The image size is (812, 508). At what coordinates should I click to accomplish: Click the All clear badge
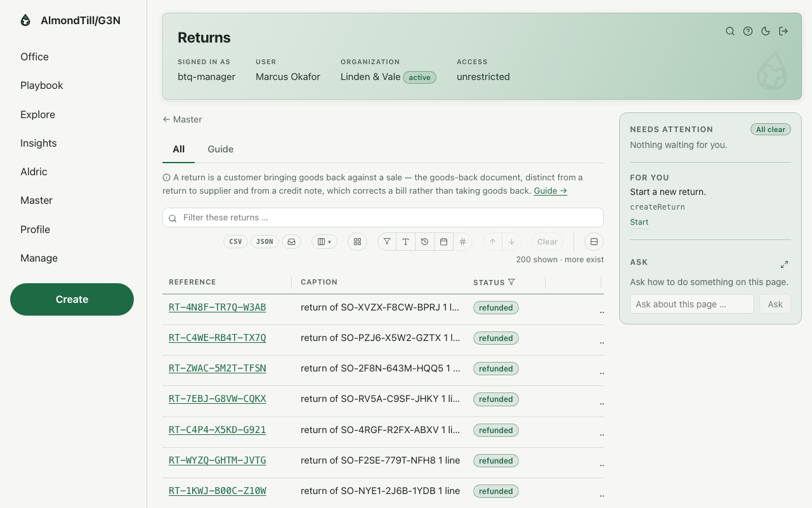(x=771, y=130)
